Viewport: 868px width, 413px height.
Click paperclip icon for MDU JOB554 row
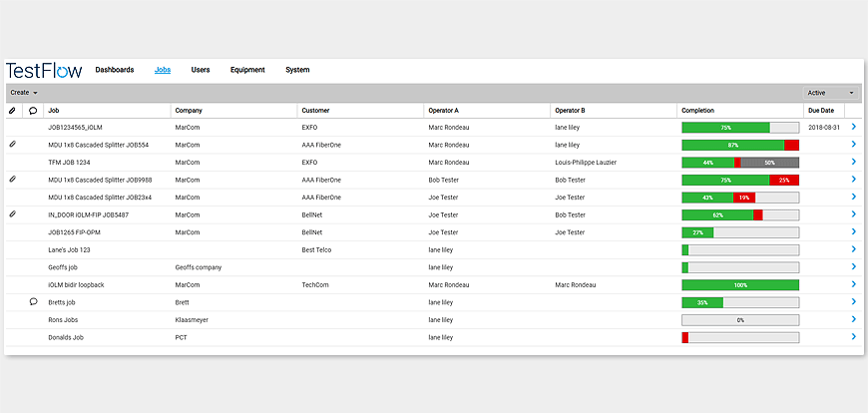(13, 145)
